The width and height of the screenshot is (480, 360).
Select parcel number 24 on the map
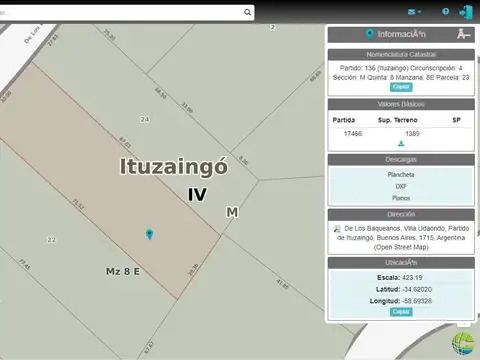[x=145, y=119]
